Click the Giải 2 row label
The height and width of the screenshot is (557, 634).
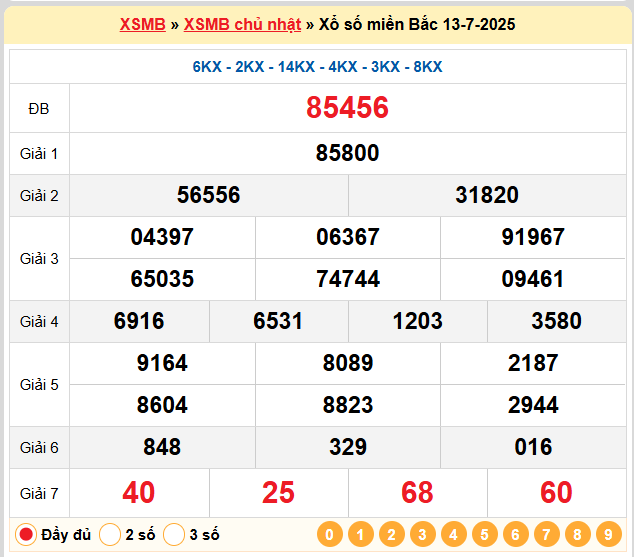(39, 196)
